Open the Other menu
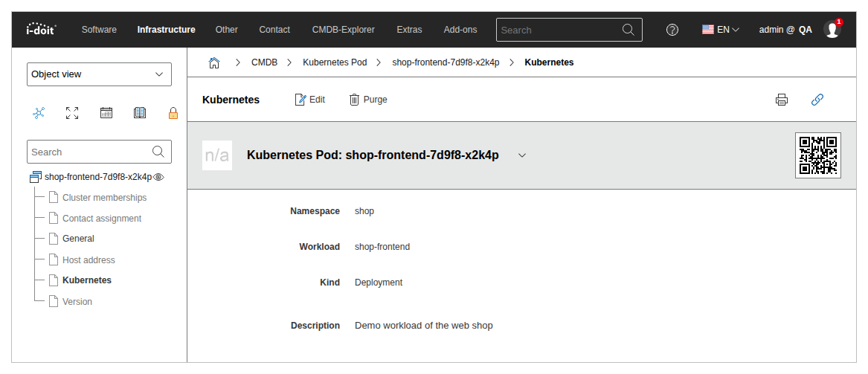 click(226, 30)
